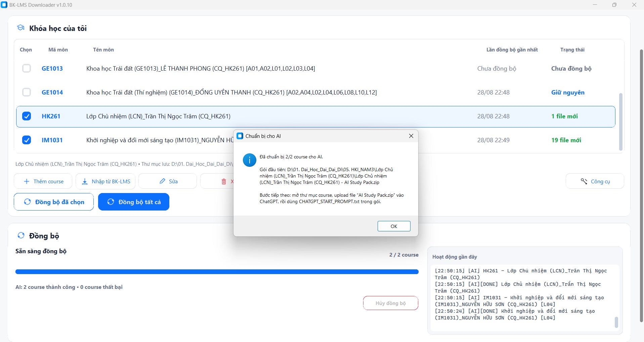
Task: Click the GE1013 course code
Action: pos(52,69)
